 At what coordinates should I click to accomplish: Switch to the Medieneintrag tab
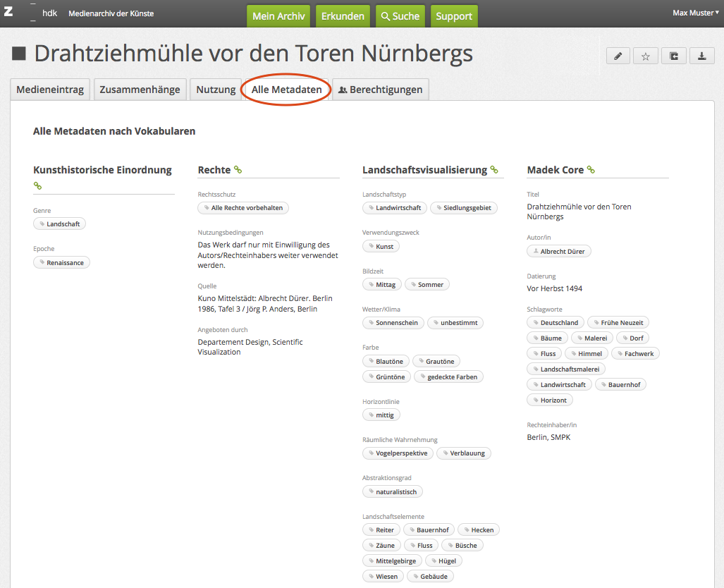pos(50,90)
